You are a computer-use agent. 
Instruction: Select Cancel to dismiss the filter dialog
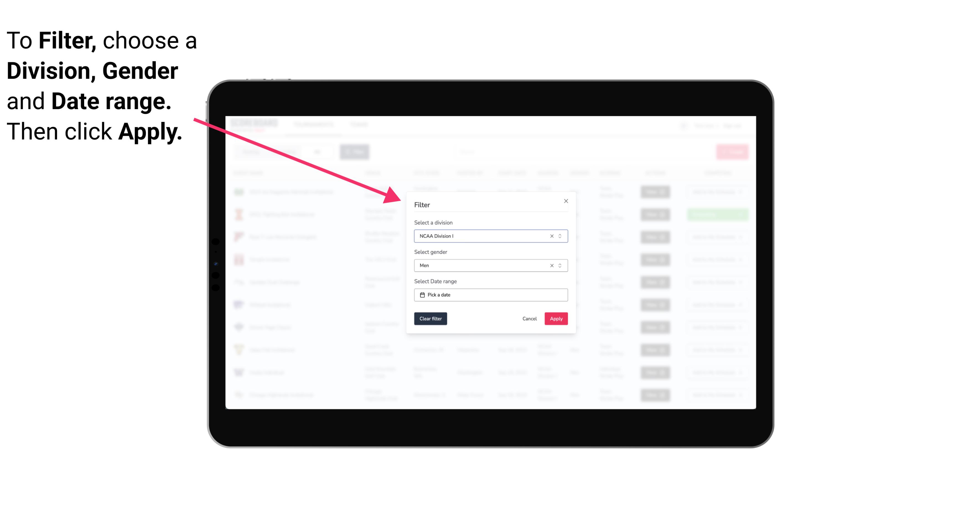530,319
